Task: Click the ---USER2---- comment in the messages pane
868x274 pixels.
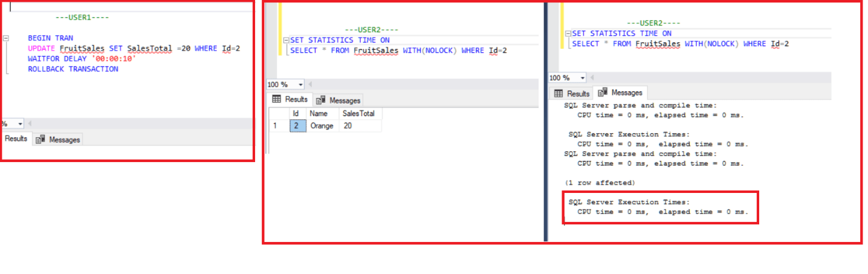Action: click(x=653, y=23)
